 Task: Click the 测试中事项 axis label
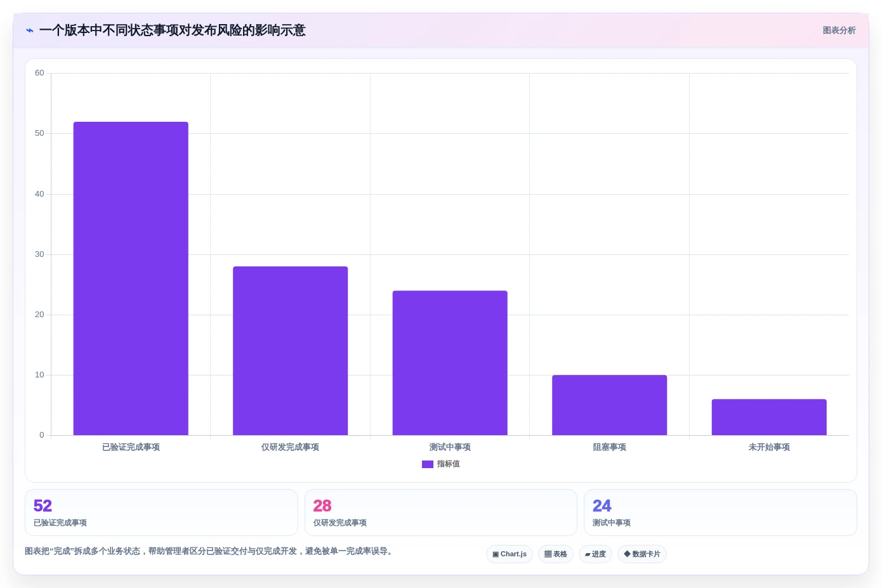tap(450, 447)
